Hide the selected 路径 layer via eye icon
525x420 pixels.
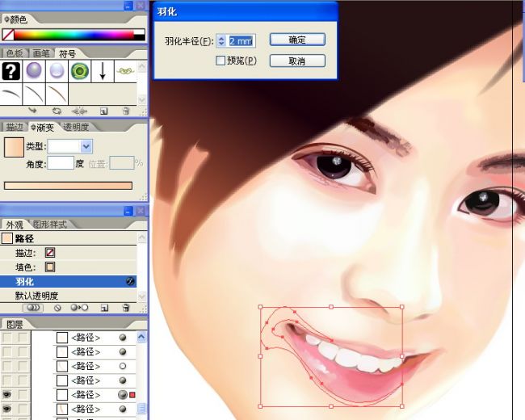7,395
